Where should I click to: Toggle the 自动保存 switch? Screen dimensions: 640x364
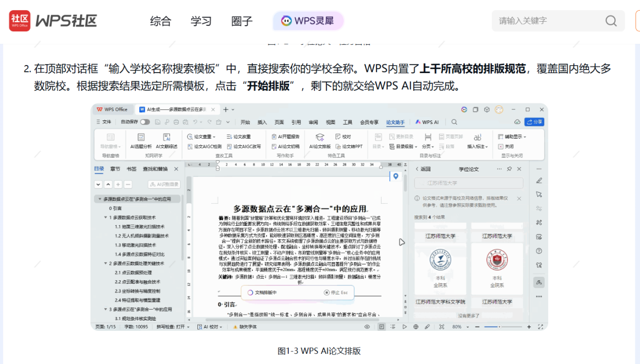click(x=145, y=122)
